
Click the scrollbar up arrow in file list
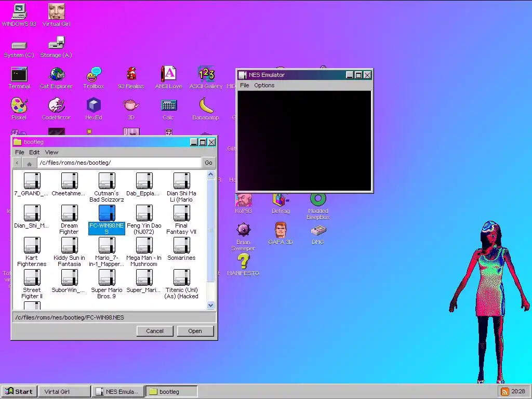(x=210, y=175)
